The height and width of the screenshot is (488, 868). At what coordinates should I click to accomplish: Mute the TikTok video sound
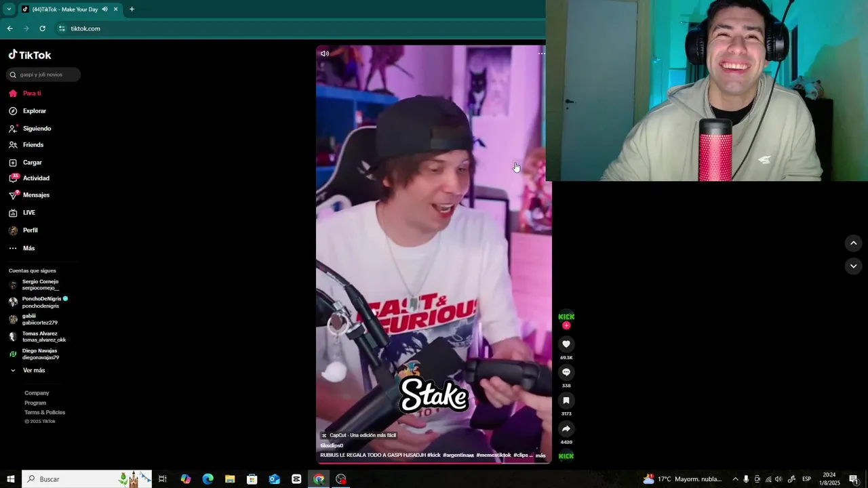pyautogui.click(x=325, y=54)
